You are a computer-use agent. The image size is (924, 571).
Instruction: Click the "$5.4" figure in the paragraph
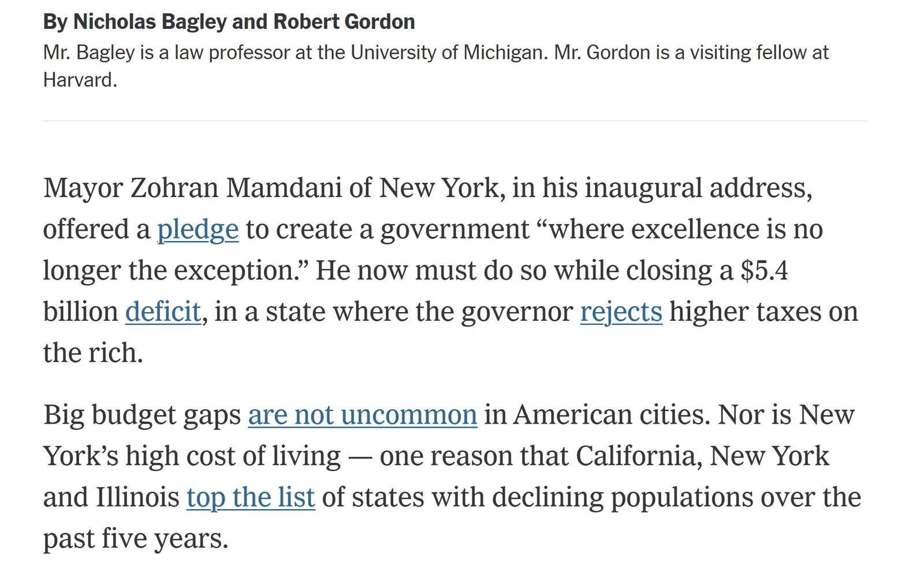(x=763, y=271)
